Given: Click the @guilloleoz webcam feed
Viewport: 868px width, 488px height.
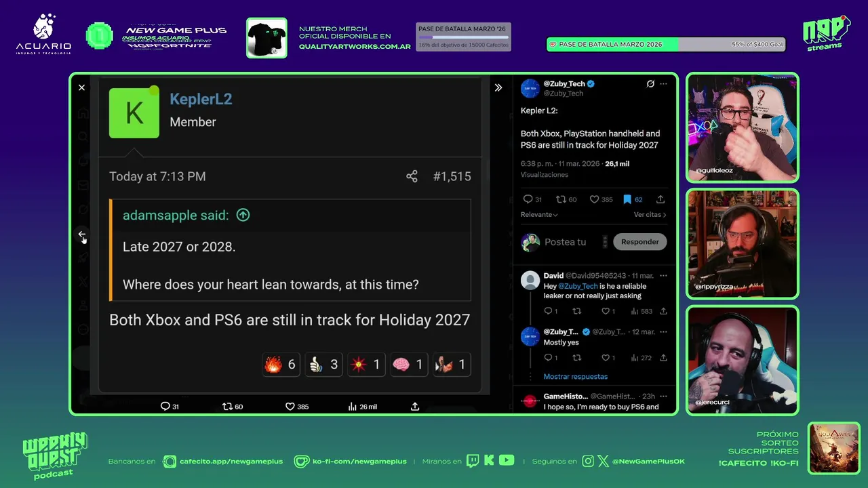Looking at the screenshot, I should point(743,127).
